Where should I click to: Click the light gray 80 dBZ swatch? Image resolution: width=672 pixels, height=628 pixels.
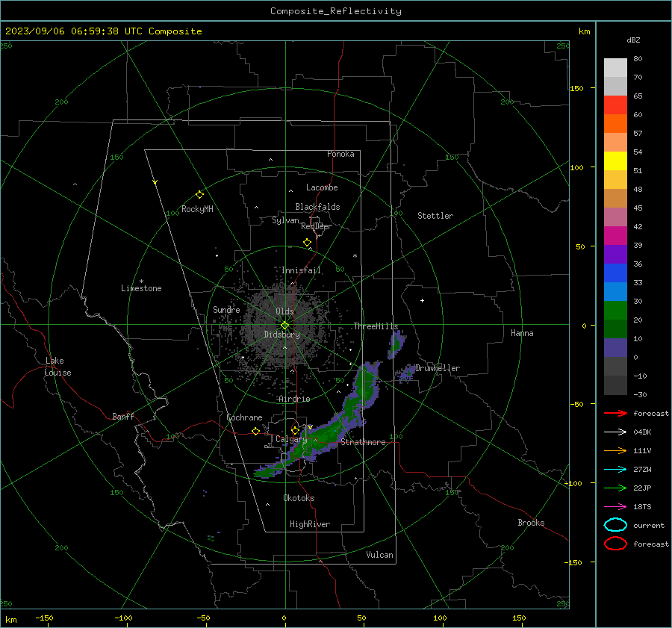point(615,67)
